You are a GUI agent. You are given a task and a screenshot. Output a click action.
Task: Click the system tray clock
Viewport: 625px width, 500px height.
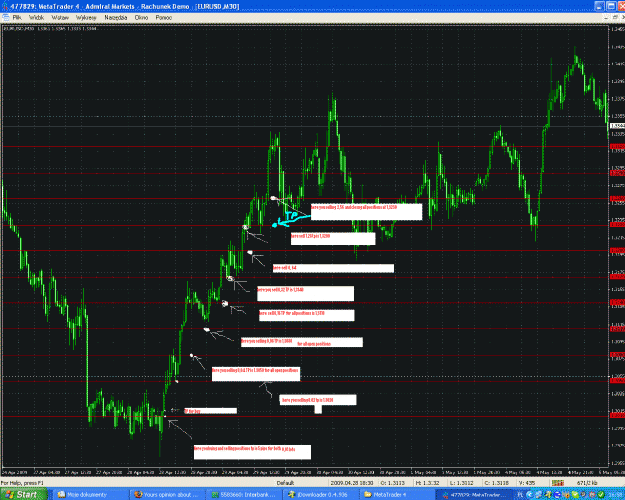click(x=615, y=495)
